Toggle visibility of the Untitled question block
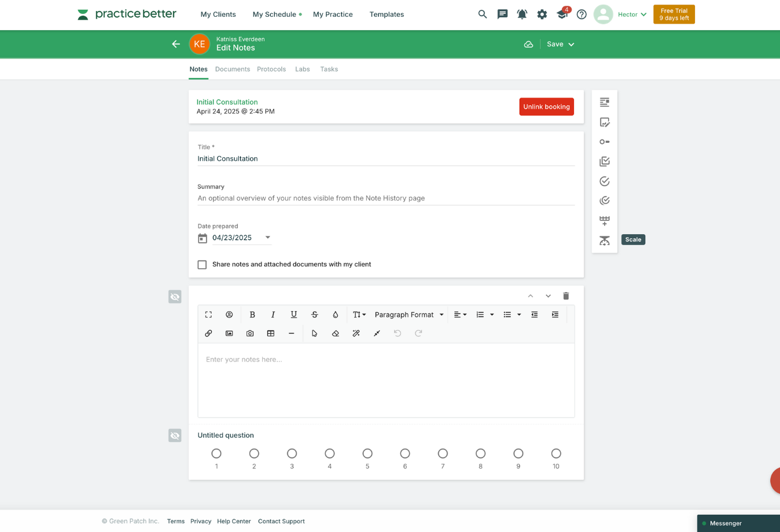The height and width of the screenshot is (532, 780). pyautogui.click(x=175, y=435)
